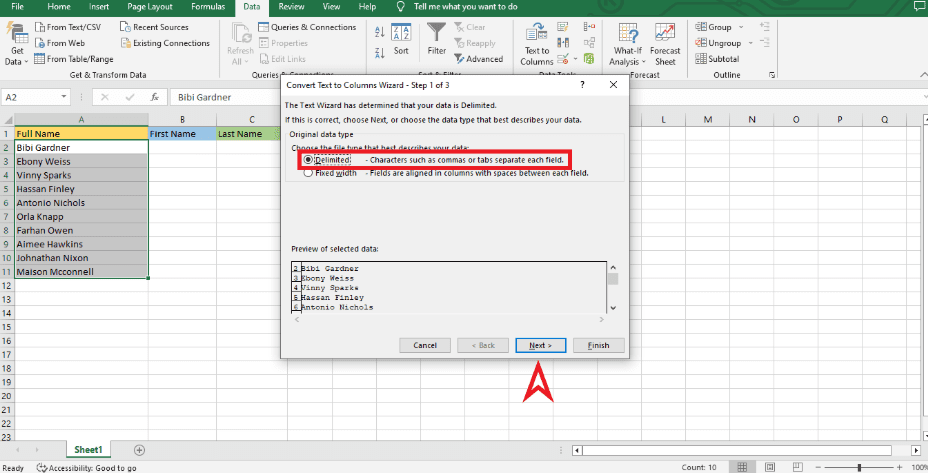
Task: Click From Web data source
Action: point(60,43)
